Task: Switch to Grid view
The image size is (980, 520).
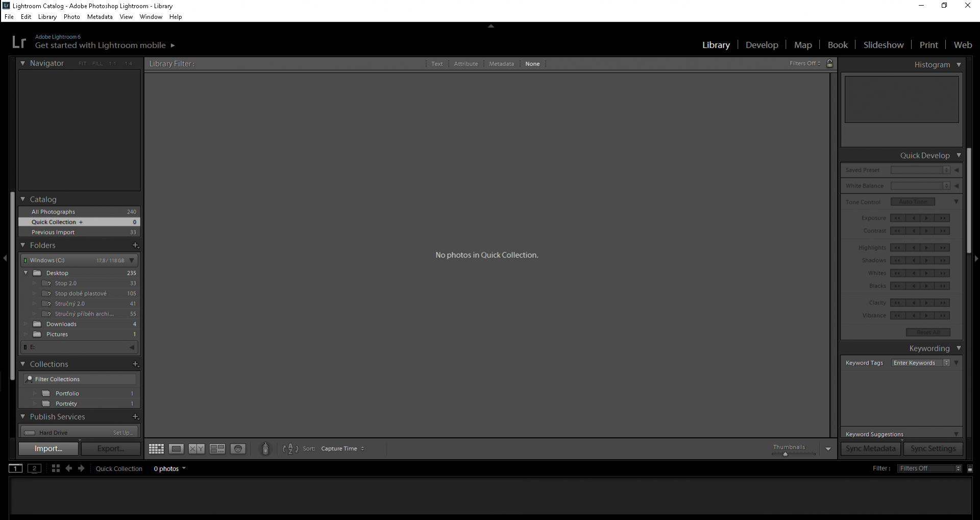Action: pos(156,449)
